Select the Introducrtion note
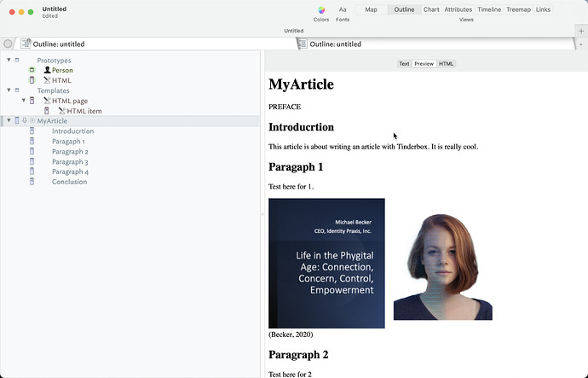 click(72, 131)
